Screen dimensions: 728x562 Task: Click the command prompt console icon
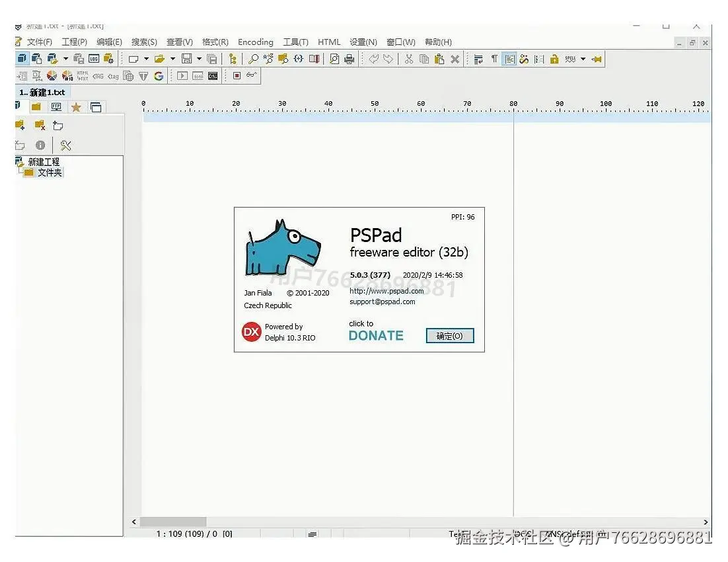pos(213,76)
